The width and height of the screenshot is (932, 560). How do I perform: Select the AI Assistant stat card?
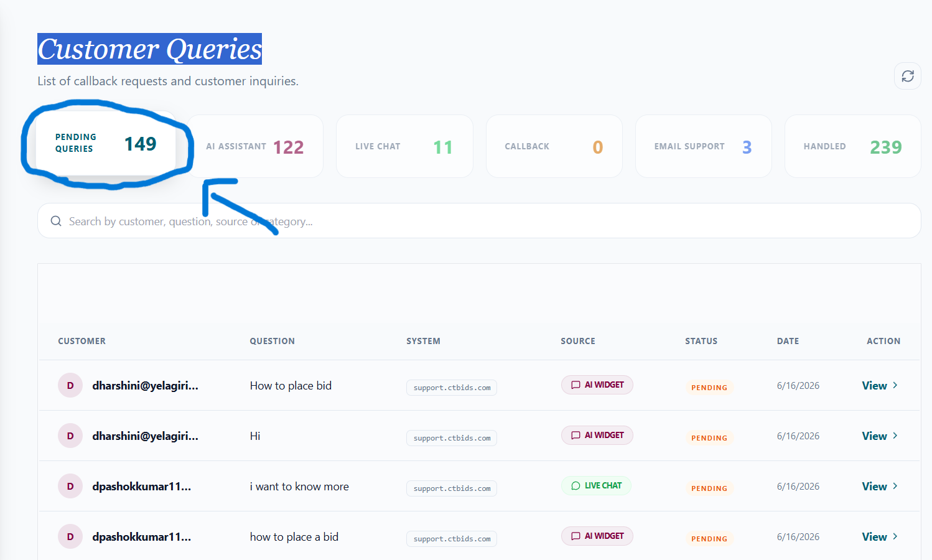click(x=255, y=146)
